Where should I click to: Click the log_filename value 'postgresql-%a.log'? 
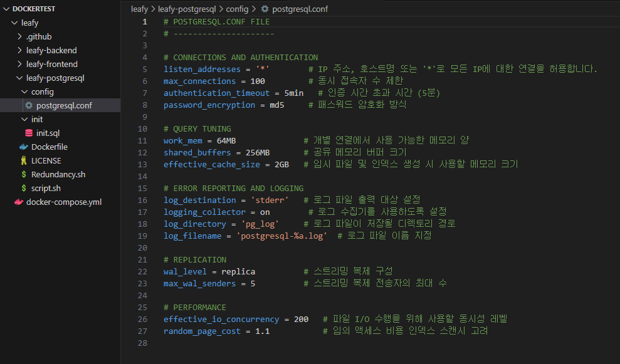[x=281, y=236]
